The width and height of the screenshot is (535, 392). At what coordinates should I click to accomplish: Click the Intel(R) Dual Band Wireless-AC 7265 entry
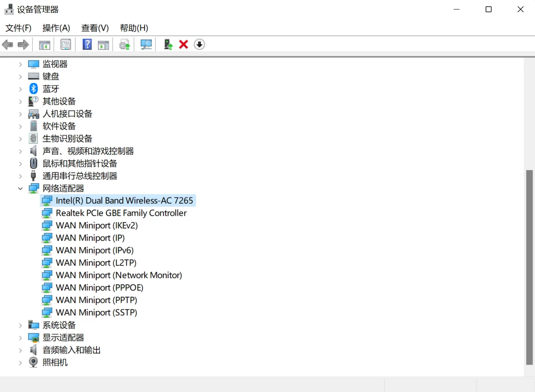click(x=125, y=201)
